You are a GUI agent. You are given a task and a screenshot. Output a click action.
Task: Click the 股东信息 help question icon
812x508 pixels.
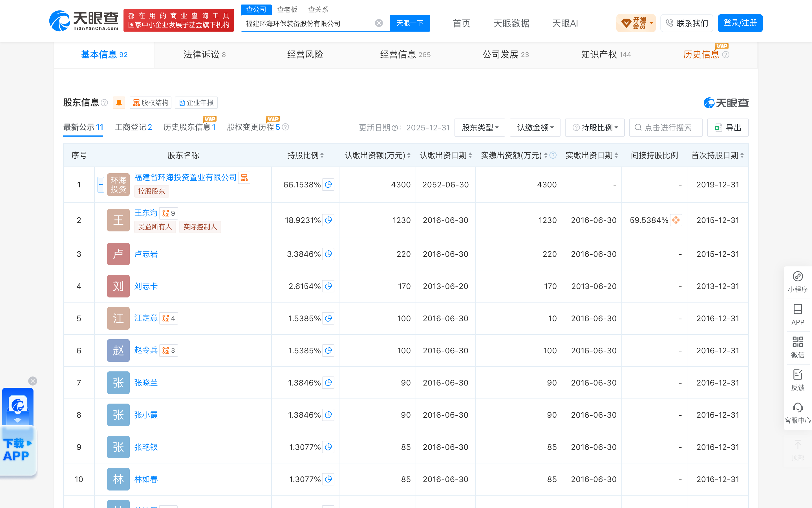pos(104,103)
